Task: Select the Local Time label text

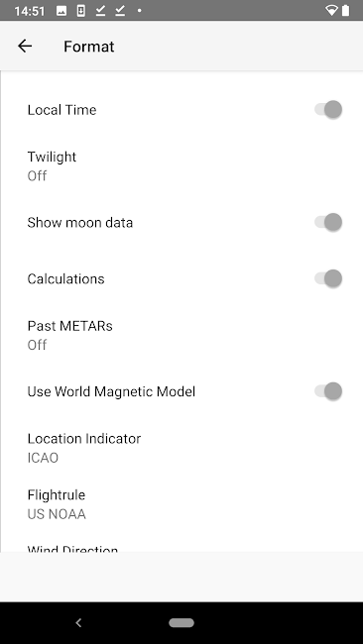Action: click(62, 110)
